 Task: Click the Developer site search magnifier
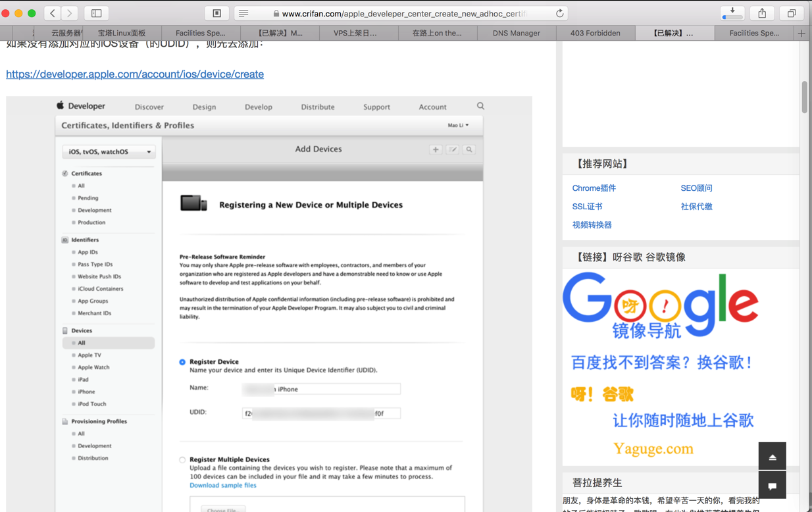point(480,106)
